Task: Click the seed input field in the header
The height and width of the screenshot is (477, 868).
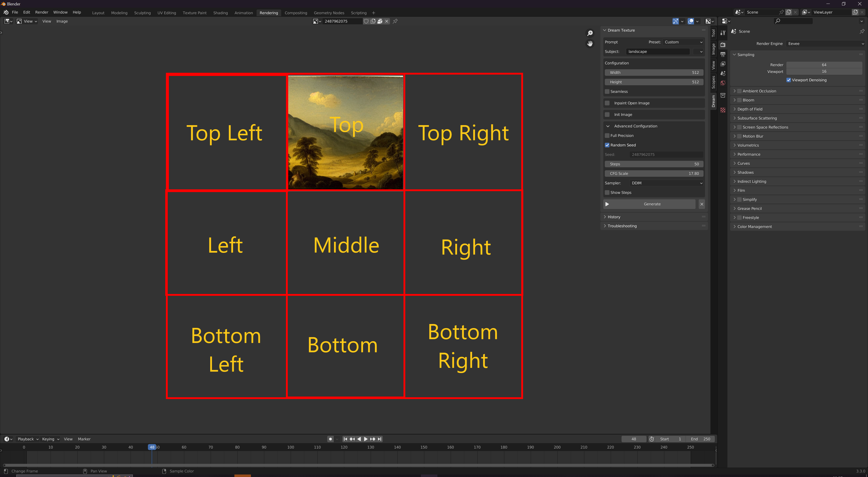Action: [340, 21]
